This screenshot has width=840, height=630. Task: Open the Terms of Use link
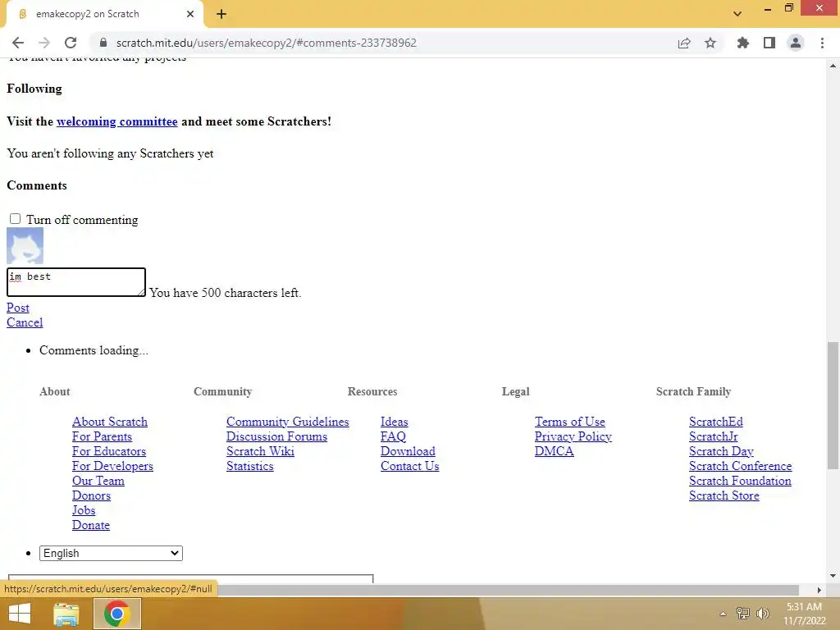(569, 422)
